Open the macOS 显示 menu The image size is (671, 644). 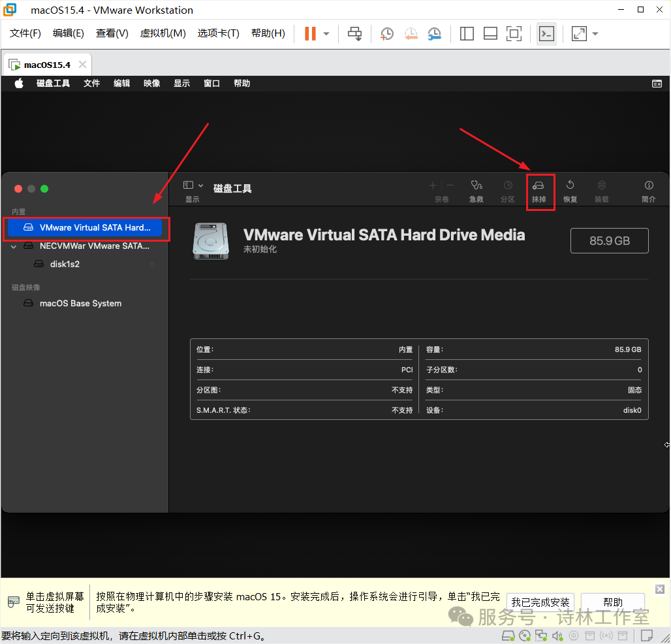(x=181, y=84)
